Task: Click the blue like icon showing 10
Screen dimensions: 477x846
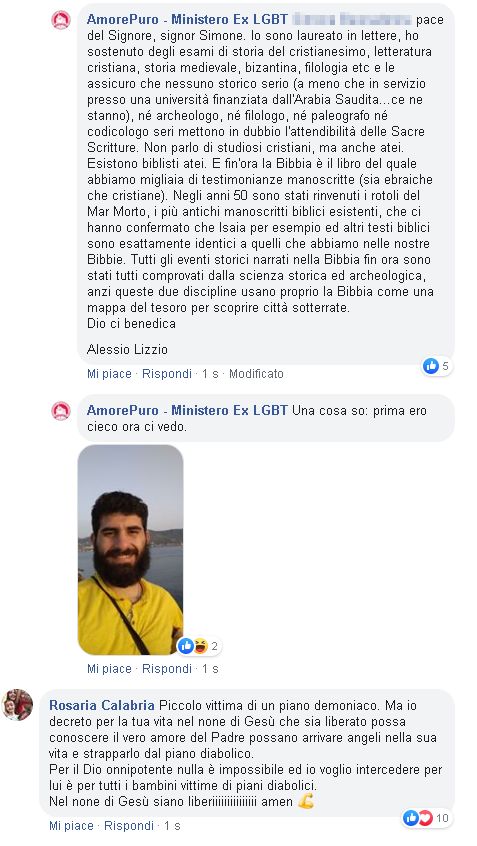Action: 411,818
